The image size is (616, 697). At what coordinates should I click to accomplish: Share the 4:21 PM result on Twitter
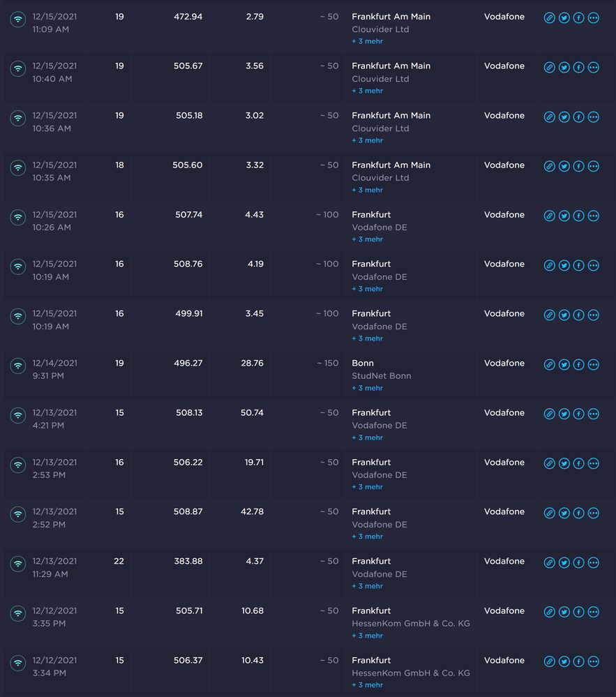564,414
